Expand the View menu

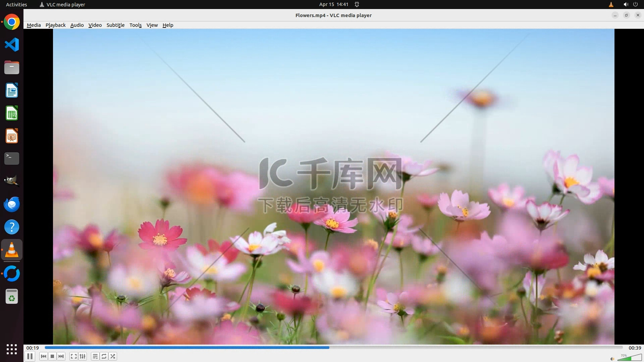pos(152,25)
